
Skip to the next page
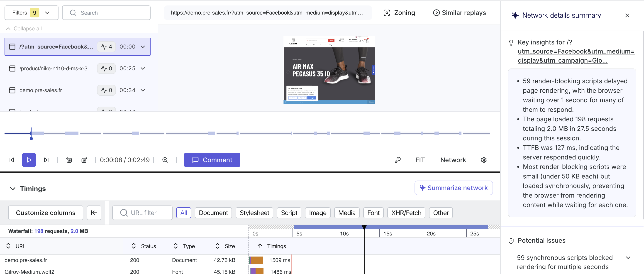(46, 160)
